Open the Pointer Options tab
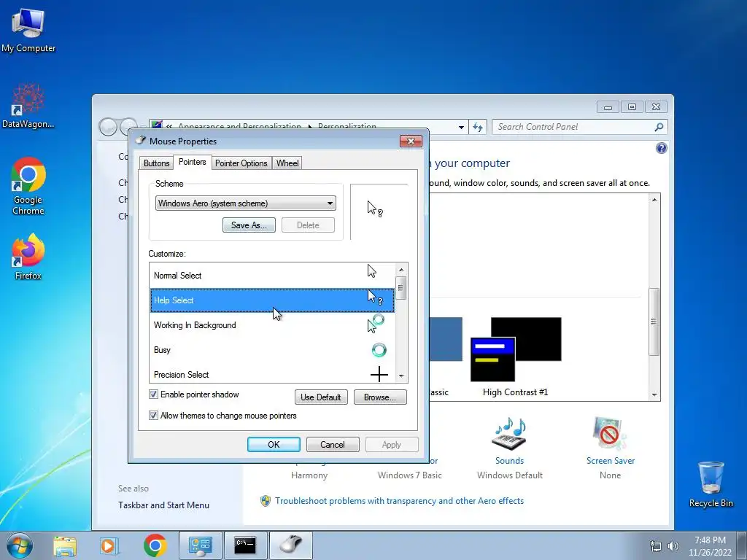This screenshot has height=560, width=747. click(241, 163)
